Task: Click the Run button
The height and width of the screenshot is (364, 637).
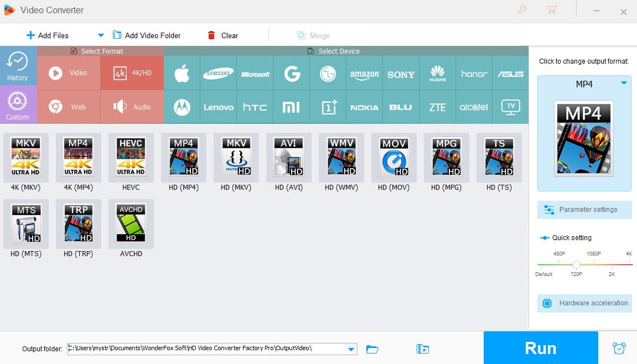Action: coord(541,347)
